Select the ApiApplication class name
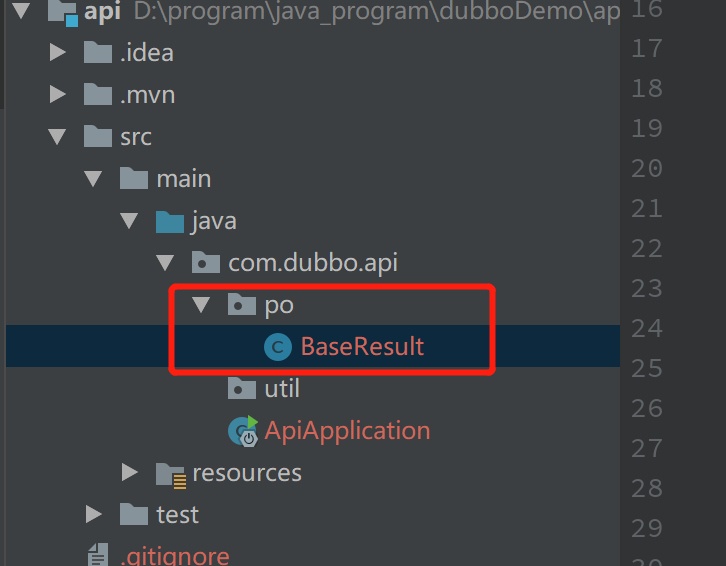 (347, 431)
